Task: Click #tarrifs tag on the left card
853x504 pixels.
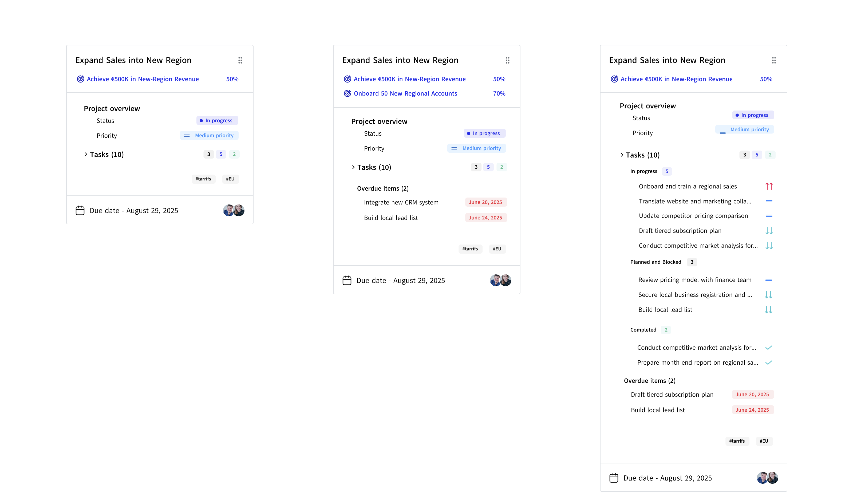Action: pos(203,179)
